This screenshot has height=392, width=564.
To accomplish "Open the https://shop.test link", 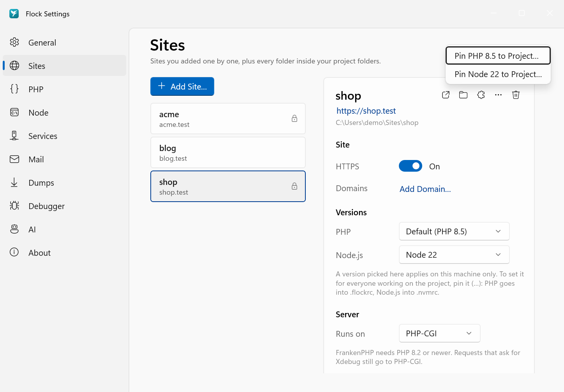I will (x=366, y=111).
